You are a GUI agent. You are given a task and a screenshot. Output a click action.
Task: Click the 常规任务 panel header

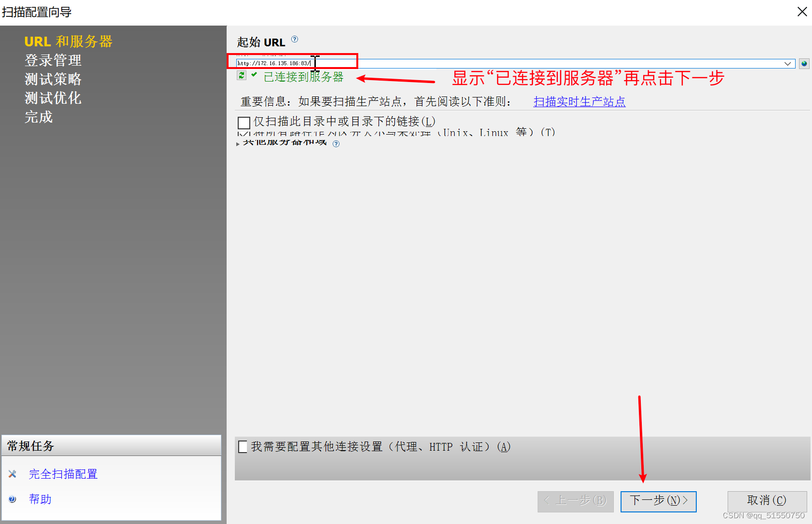point(111,446)
